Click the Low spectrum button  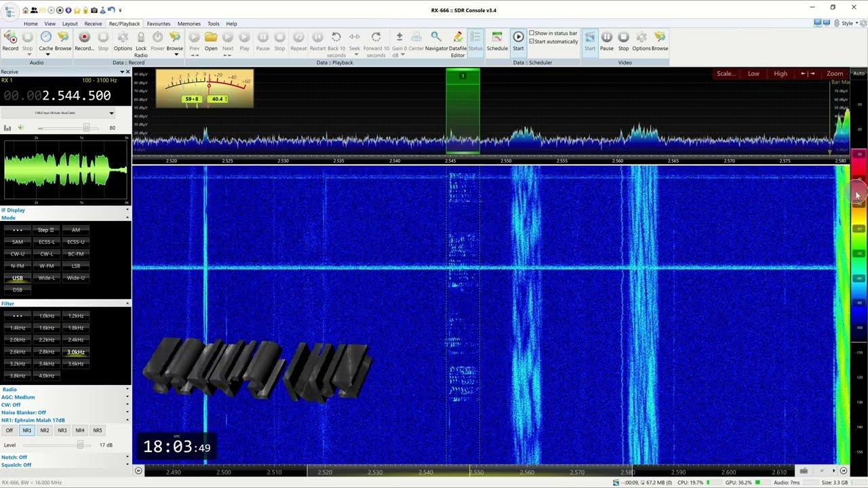[753, 73]
